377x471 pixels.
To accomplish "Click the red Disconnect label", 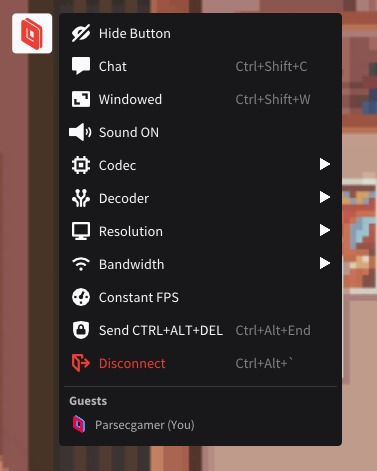I will pyautogui.click(x=132, y=363).
